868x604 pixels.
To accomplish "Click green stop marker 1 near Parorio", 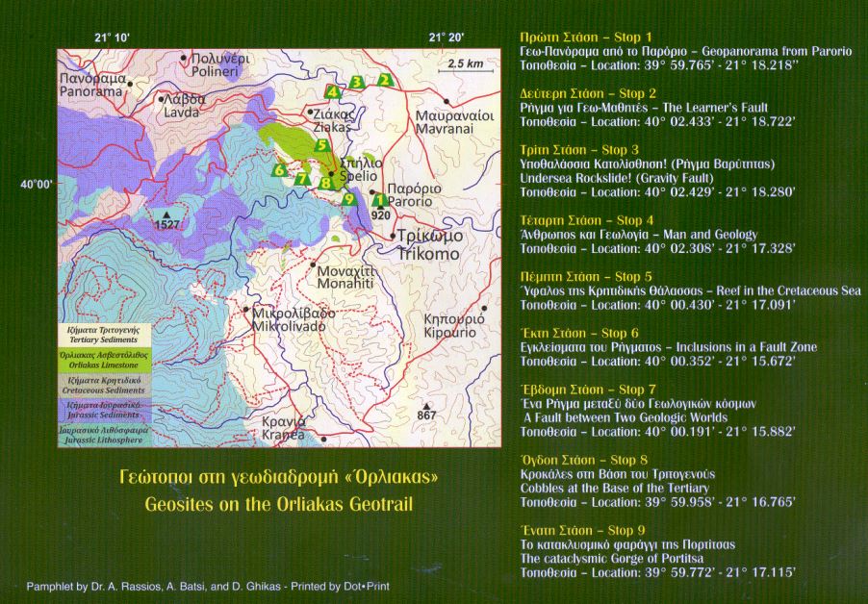I will [x=378, y=200].
